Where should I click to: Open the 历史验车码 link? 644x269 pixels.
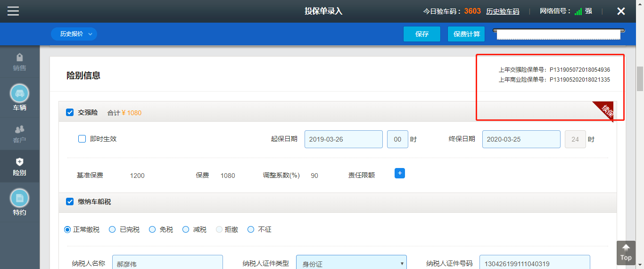pyautogui.click(x=503, y=11)
